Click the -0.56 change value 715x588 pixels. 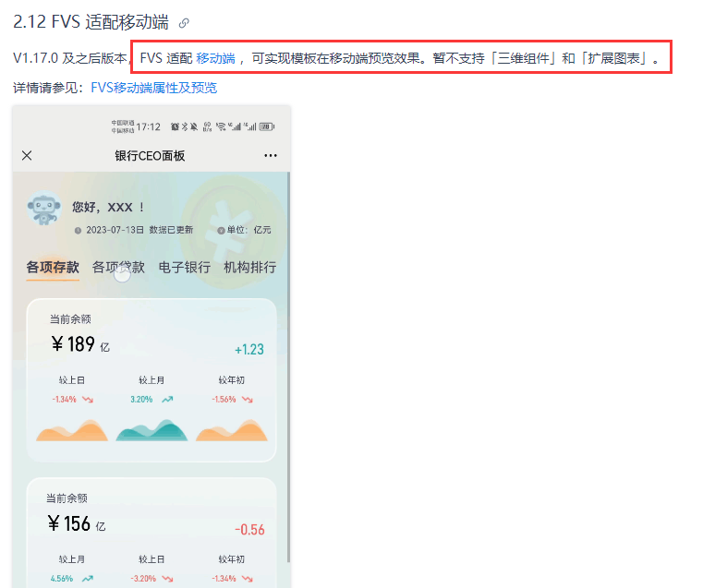pyautogui.click(x=249, y=530)
